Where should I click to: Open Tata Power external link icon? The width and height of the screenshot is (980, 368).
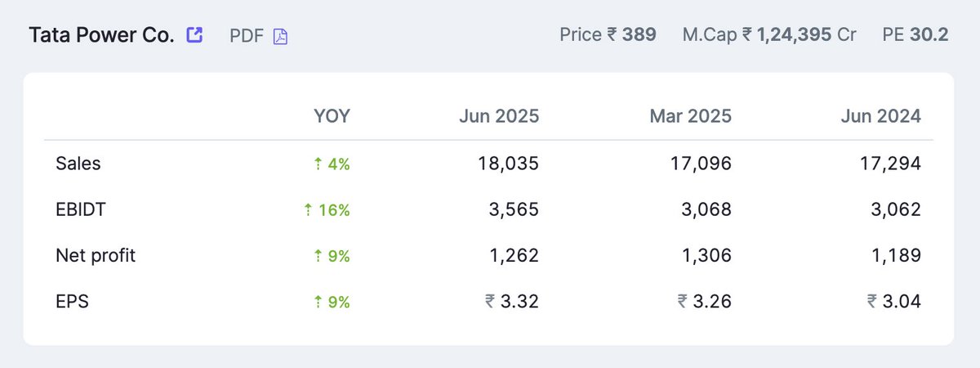[x=194, y=35]
